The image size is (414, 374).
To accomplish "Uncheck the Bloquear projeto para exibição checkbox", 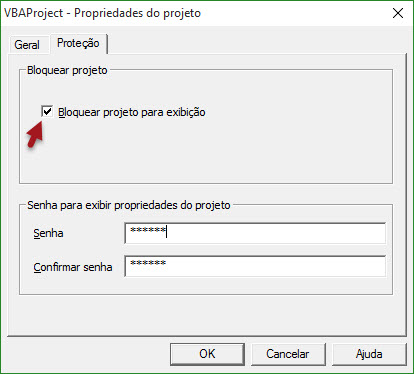I will click(x=47, y=111).
